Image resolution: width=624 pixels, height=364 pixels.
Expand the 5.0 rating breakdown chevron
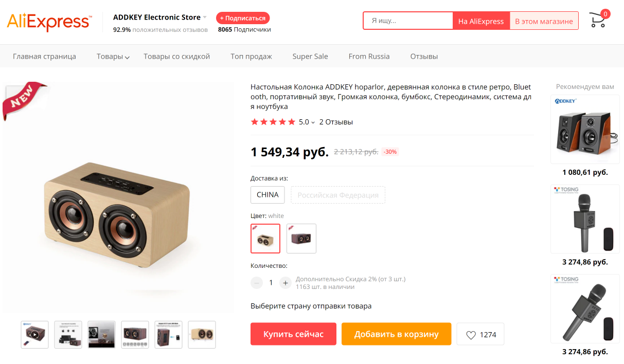pyautogui.click(x=313, y=122)
